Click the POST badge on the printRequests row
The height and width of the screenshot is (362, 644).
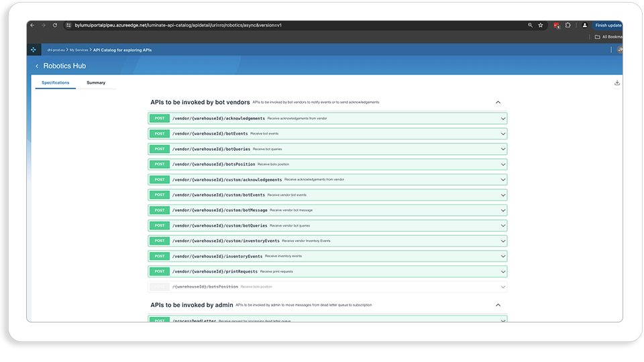click(x=160, y=271)
